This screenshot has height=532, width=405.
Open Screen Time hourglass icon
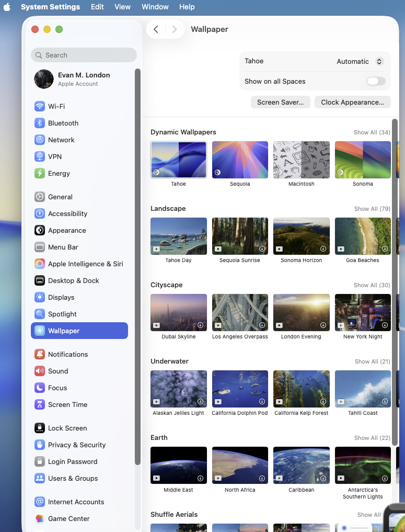(40, 404)
